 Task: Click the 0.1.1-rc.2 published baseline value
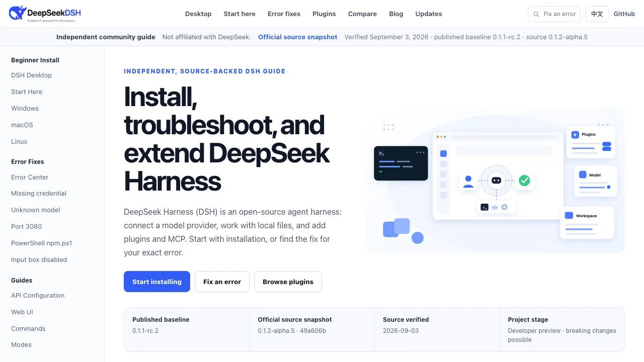pos(145,331)
